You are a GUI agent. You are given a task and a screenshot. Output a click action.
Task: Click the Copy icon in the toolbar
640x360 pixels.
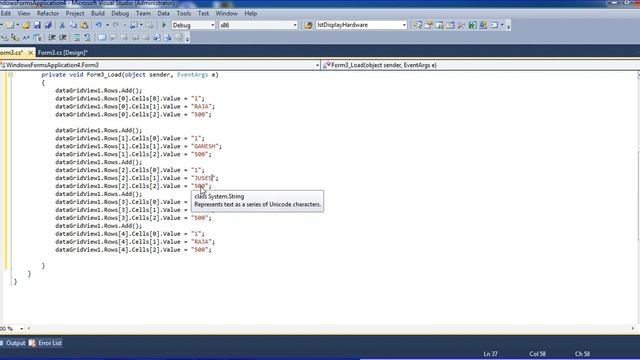pyautogui.click(x=73, y=25)
